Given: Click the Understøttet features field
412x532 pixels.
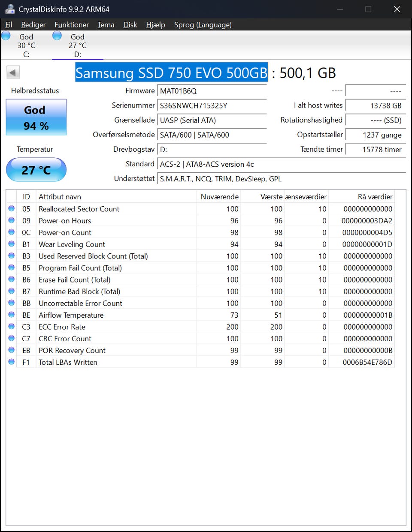Looking at the screenshot, I should tap(282, 179).
